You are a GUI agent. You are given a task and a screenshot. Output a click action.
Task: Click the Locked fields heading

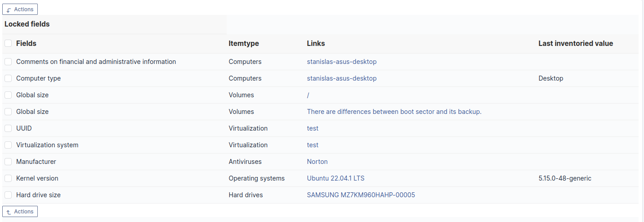coord(27,24)
